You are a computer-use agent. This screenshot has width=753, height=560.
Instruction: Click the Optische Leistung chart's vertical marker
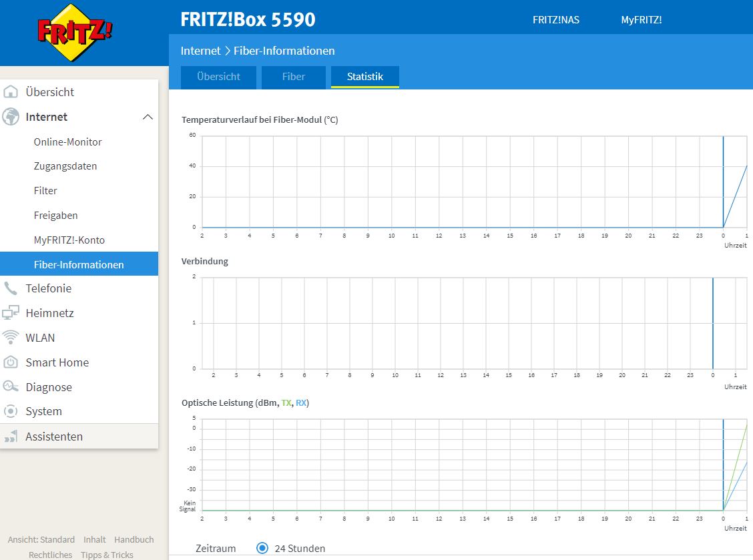tap(723, 465)
